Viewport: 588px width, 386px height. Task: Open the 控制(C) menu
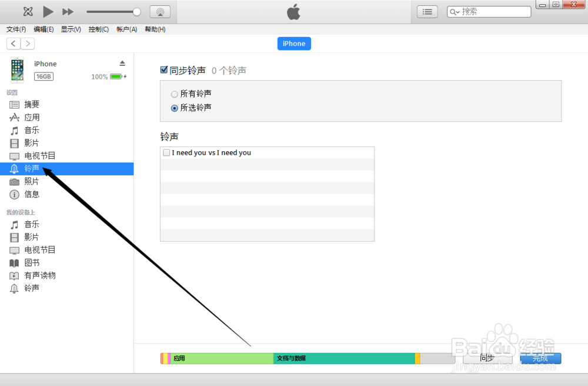[x=99, y=29]
